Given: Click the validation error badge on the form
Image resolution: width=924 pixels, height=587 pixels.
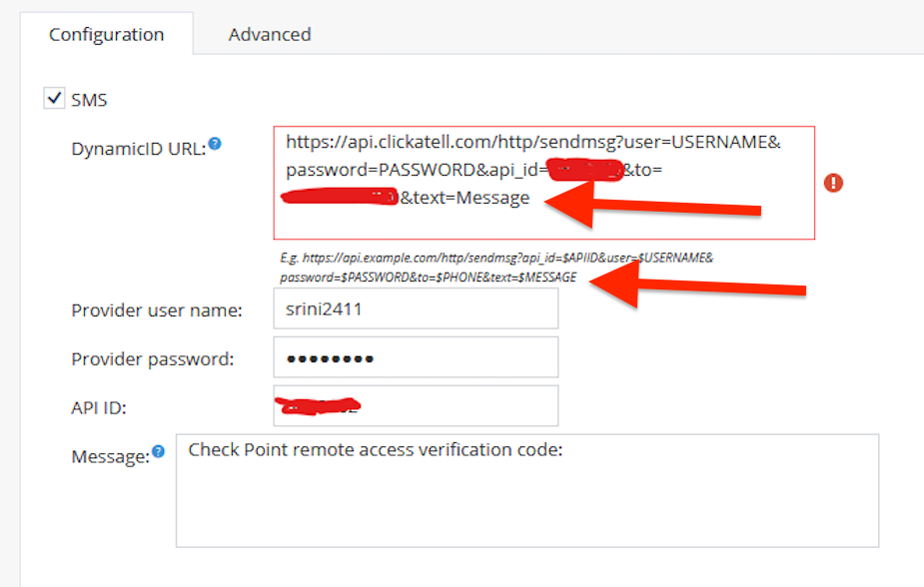Looking at the screenshot, I should [x=835, y=183].
